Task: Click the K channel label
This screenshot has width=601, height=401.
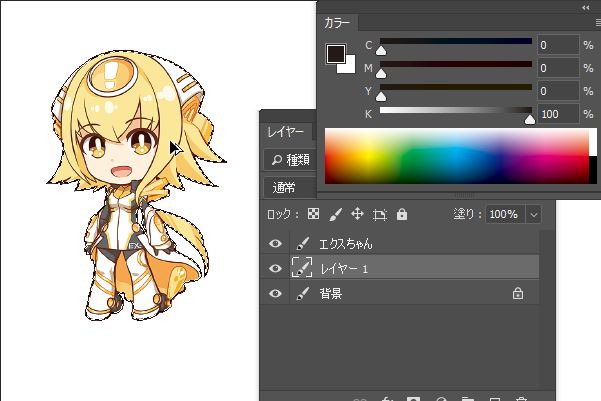Action: (x=368, y=114)
